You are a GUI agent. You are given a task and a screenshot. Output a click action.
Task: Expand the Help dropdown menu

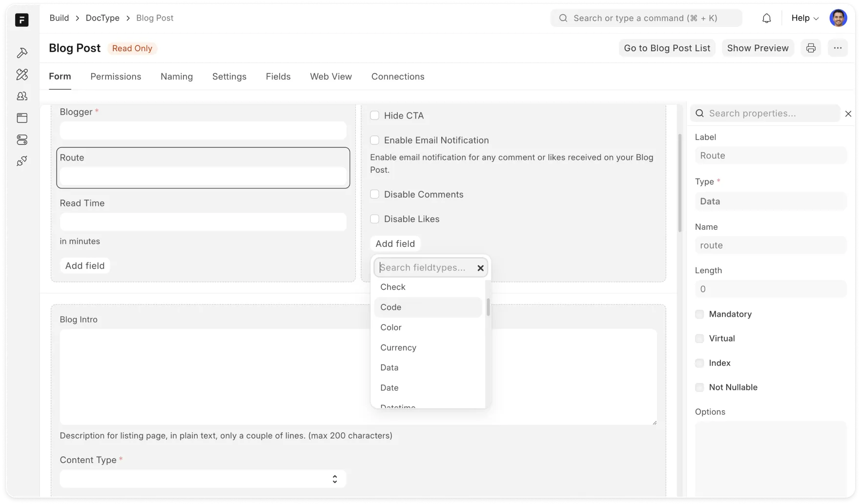[x=805, y=18]
